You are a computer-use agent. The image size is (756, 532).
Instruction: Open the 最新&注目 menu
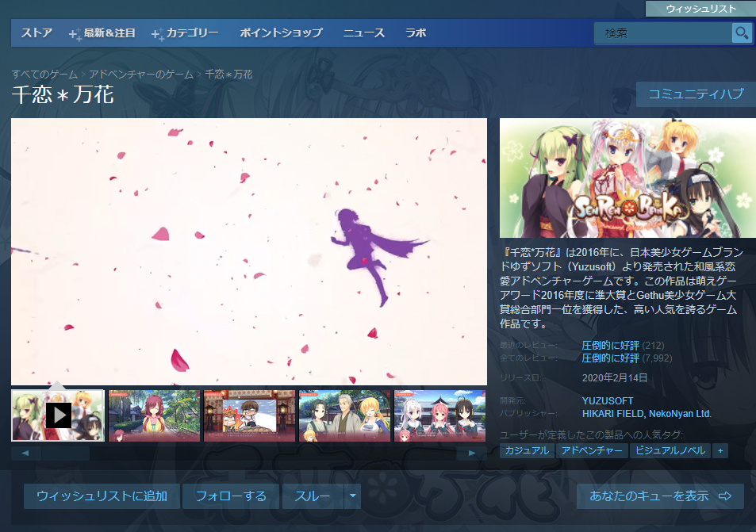point(102,33)
